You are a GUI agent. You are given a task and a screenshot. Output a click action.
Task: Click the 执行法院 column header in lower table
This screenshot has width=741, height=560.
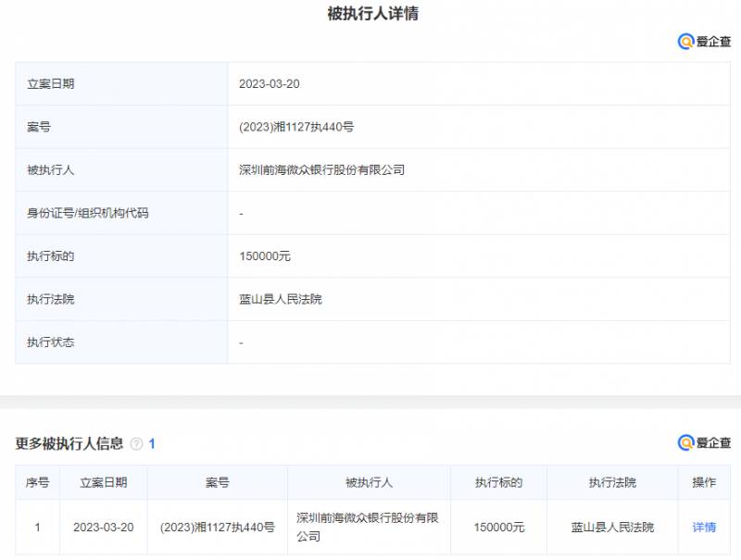pyautogui.click(x=612, y=482)
